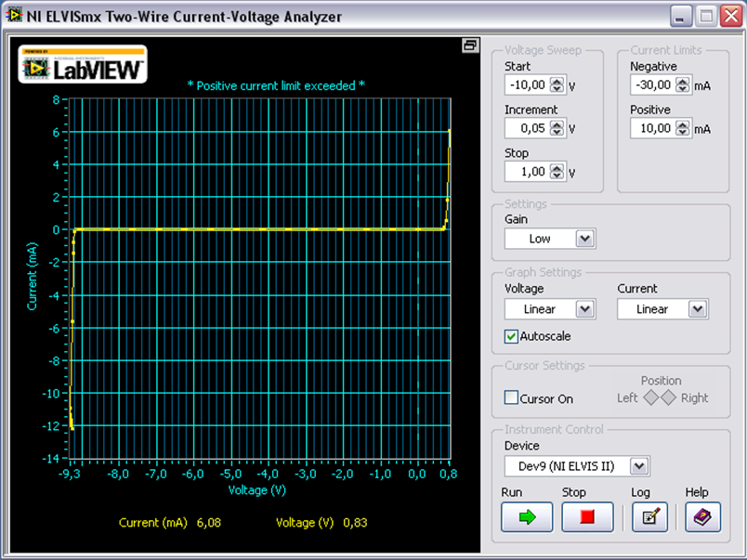Click the -14 y-axis minimum value

click(x=50, y=459)
